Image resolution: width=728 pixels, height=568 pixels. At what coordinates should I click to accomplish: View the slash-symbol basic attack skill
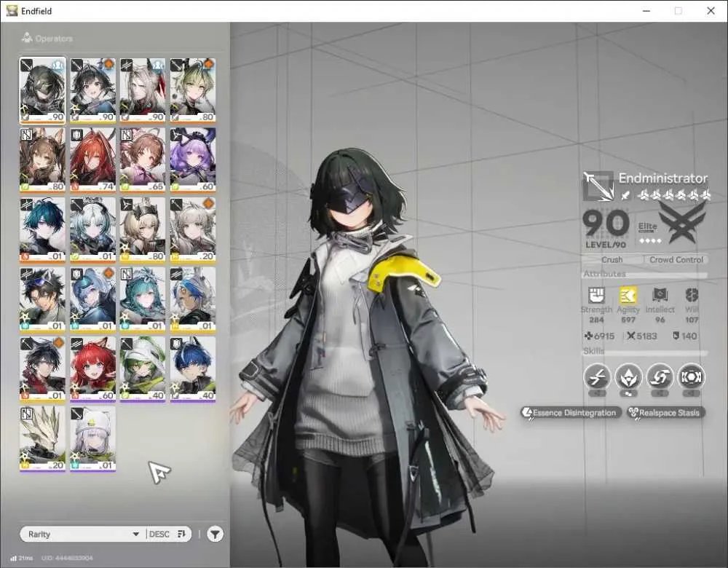pos(597,376)
